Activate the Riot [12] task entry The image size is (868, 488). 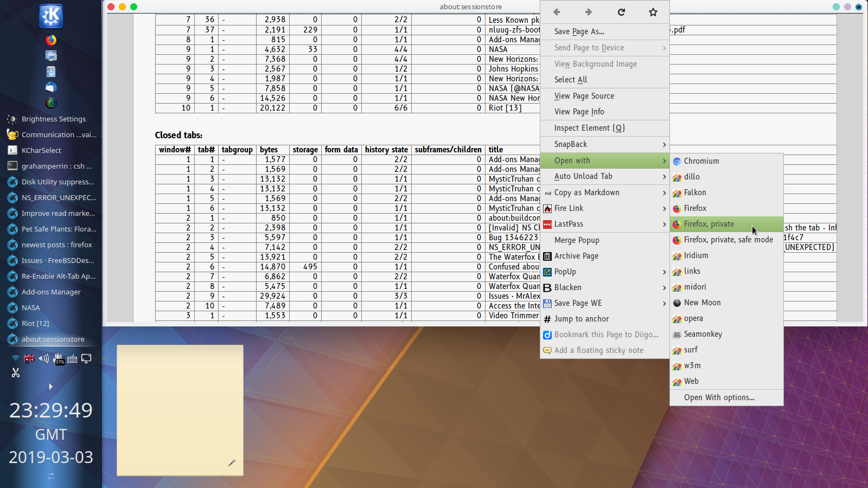point(51,323)
